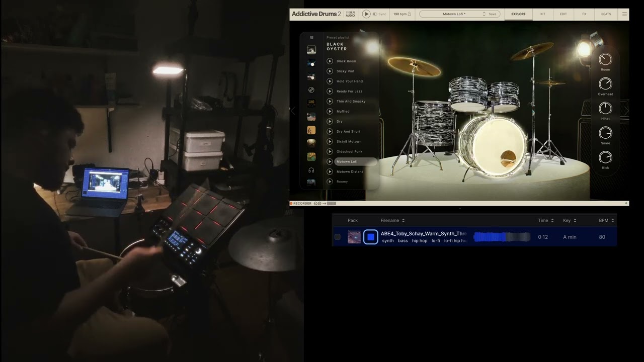The width and height of the screenshot is (644, 362).
Task: Click the bass tag on the sample
Action: coord(403,241)
